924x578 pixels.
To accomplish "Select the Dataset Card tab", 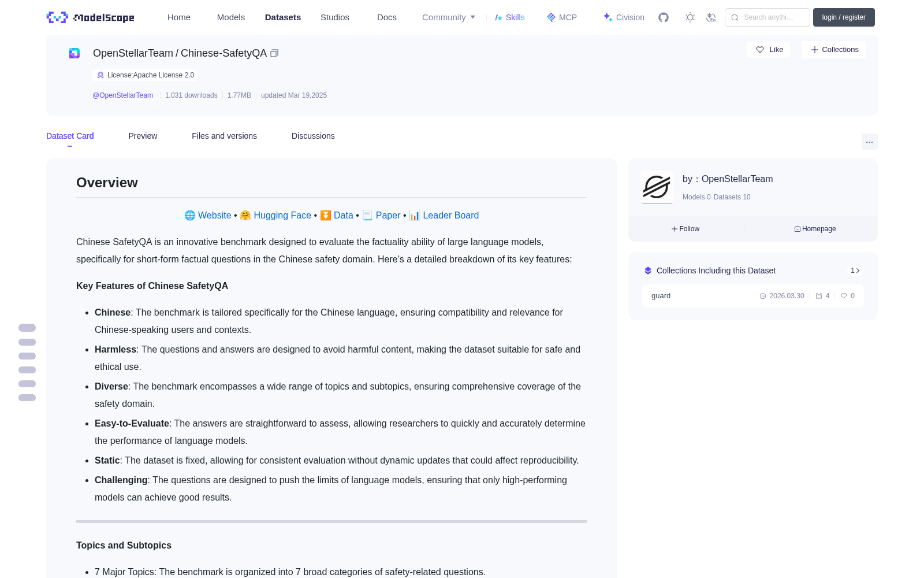I will pyautogui.click(x=70, y=136).
